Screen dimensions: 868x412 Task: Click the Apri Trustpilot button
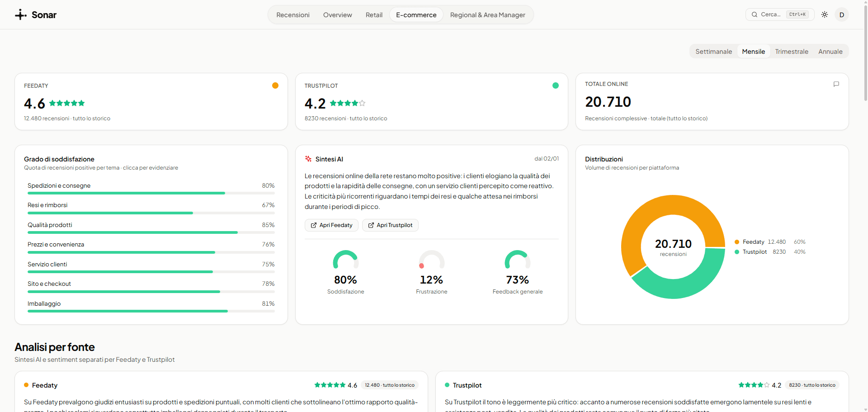[390, 225]
